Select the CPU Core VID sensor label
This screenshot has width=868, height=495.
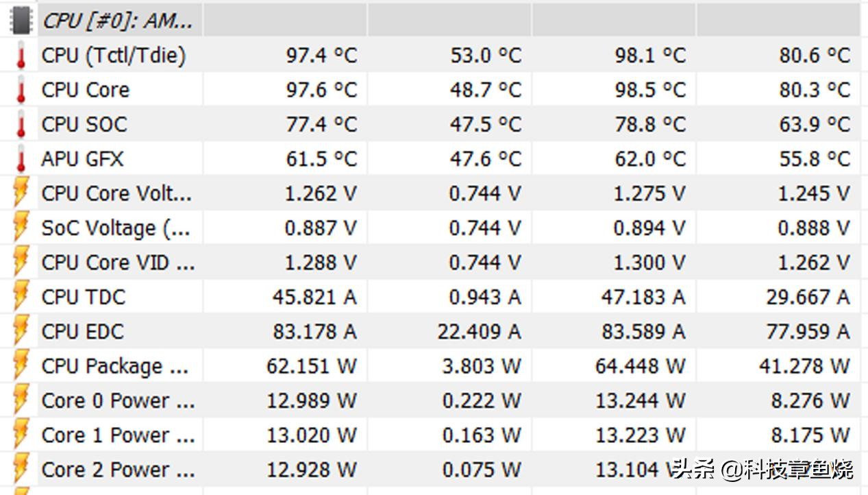pyautogui.click(x=118, y=263)
